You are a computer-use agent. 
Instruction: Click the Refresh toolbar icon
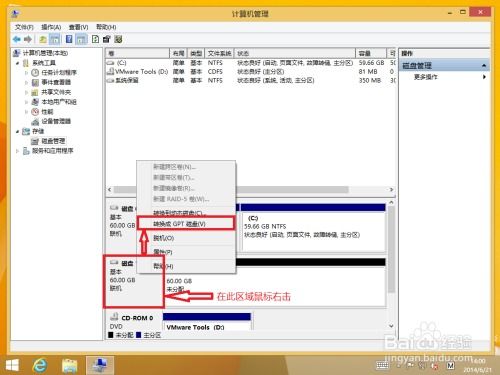point(95,39)
